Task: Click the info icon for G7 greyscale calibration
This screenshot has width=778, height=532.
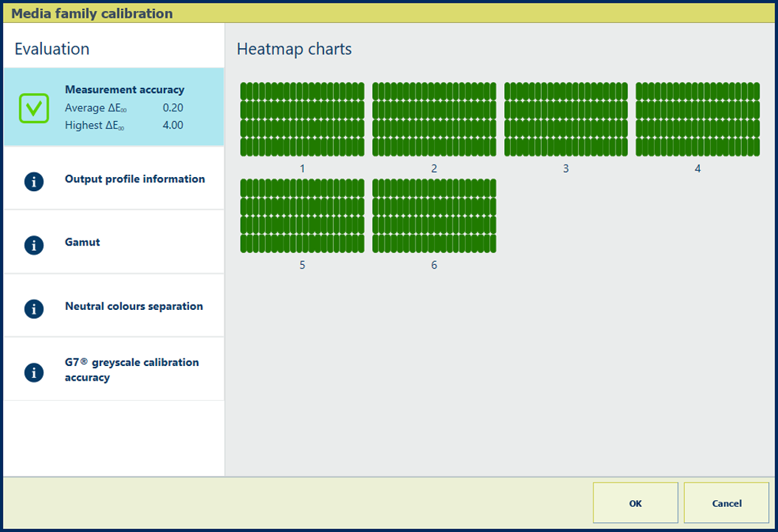Action: pos(34,373)
